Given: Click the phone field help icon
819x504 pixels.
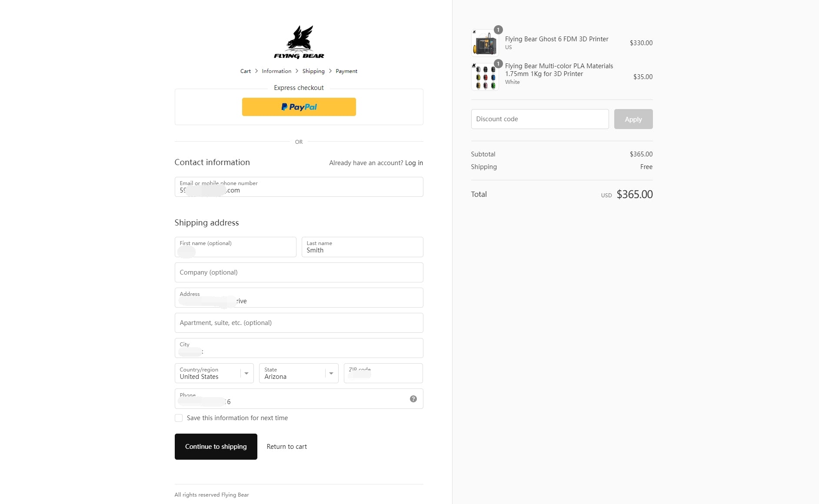Looking at the screenshot, I should [413, 399].
